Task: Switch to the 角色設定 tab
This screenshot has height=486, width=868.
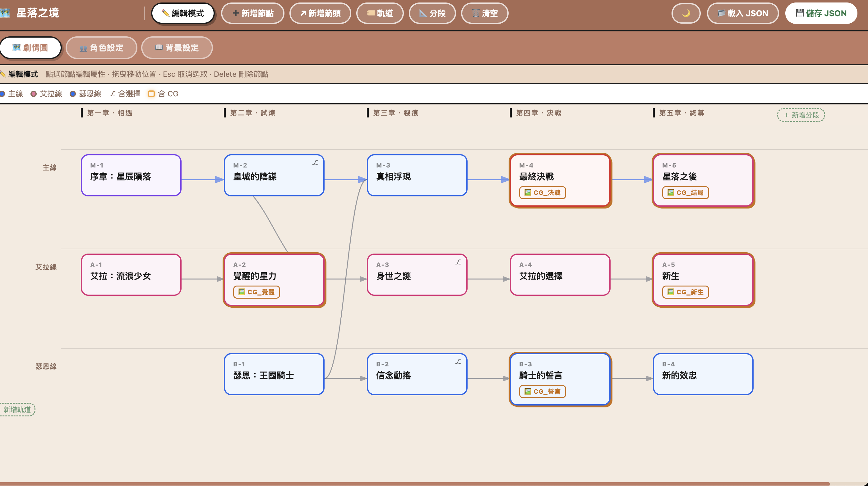Action: [101, 48]
